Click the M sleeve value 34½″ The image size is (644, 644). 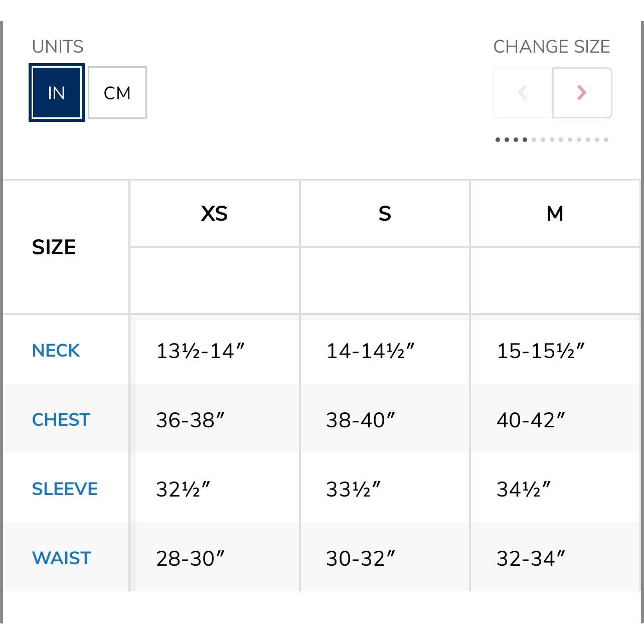point(523,489)
